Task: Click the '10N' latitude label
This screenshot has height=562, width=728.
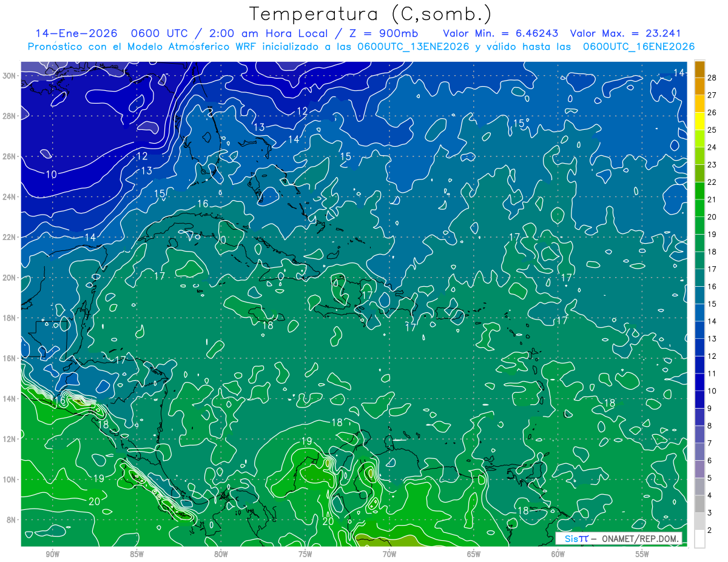Action: (10, 480)
